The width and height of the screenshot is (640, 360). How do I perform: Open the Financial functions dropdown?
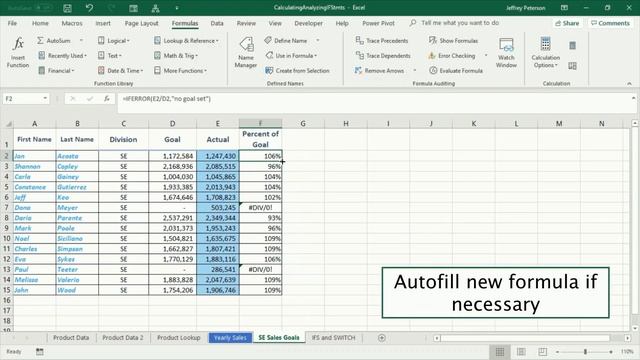click(x=56, y=71)
